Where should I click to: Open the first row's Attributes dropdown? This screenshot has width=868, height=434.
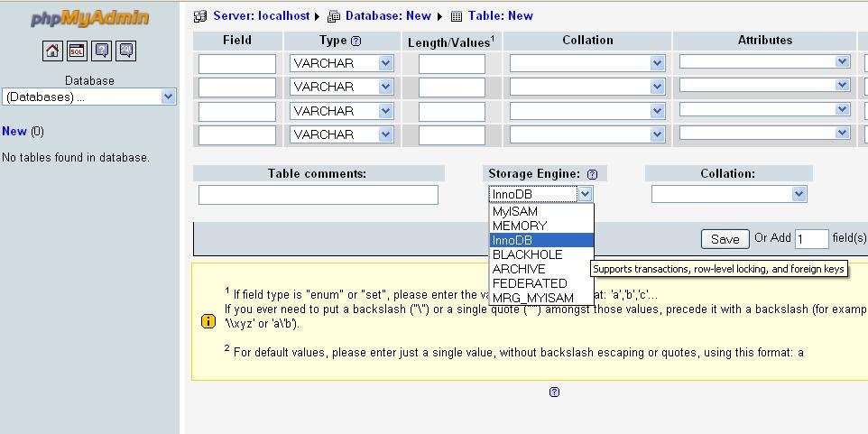coord(765,61)
